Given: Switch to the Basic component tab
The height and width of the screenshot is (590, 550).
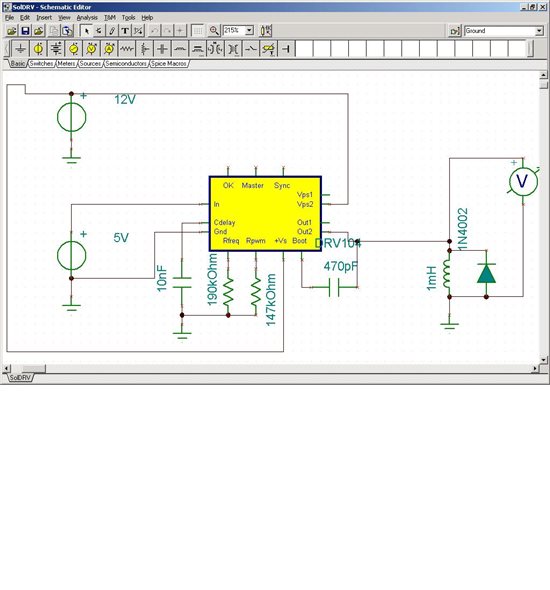Looking at the screenshot, I should coord(17,64).
